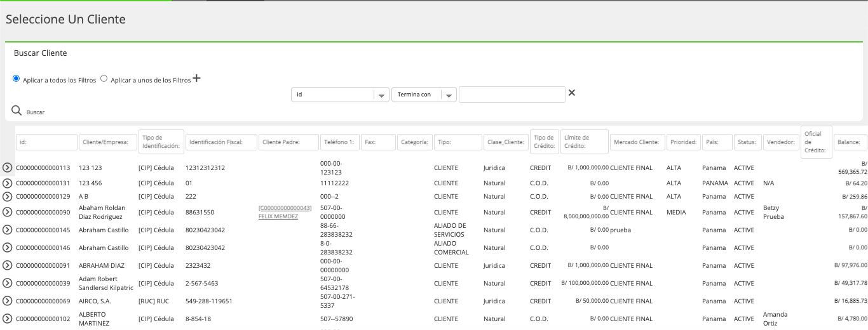Focus the 'Cliente Padre:' filter field
This screenshot has height=330, width=868.
(x=288, y=142)
